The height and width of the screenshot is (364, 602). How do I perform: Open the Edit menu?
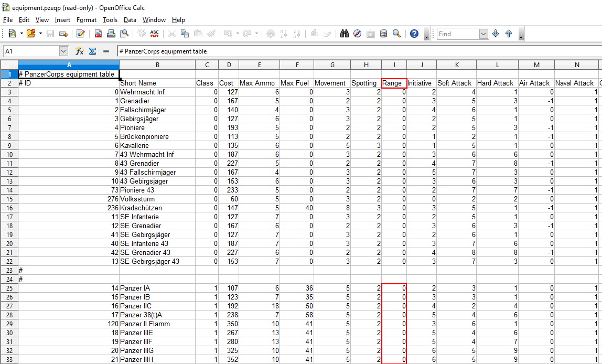(24, 20)
